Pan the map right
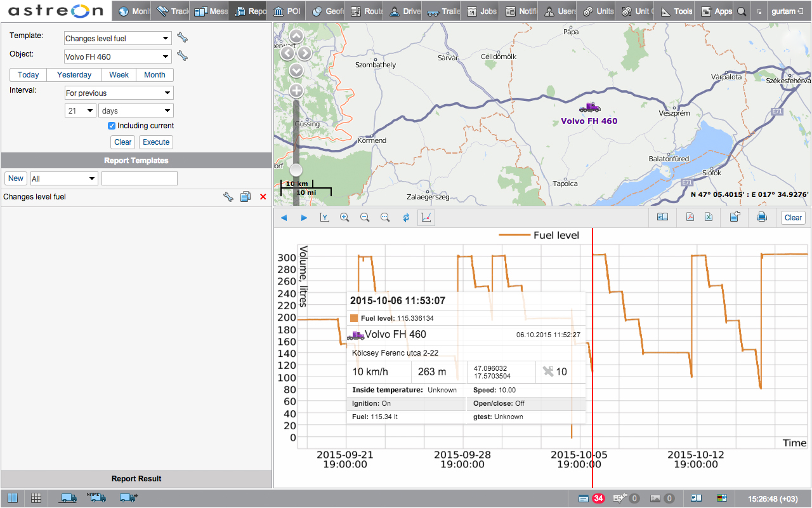Screen dimensions: 812x508 [305, 53]
